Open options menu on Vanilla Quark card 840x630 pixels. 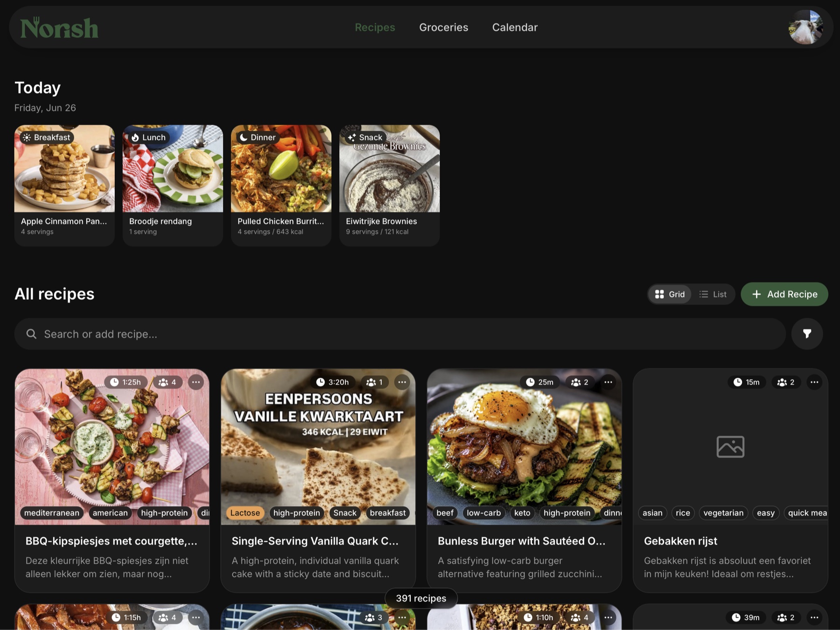[402, 382]
